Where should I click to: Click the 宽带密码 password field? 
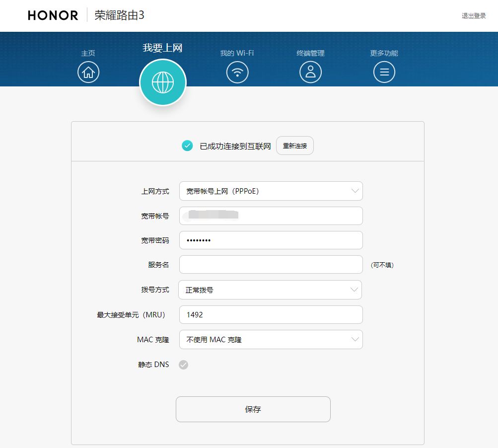[271, 240]
